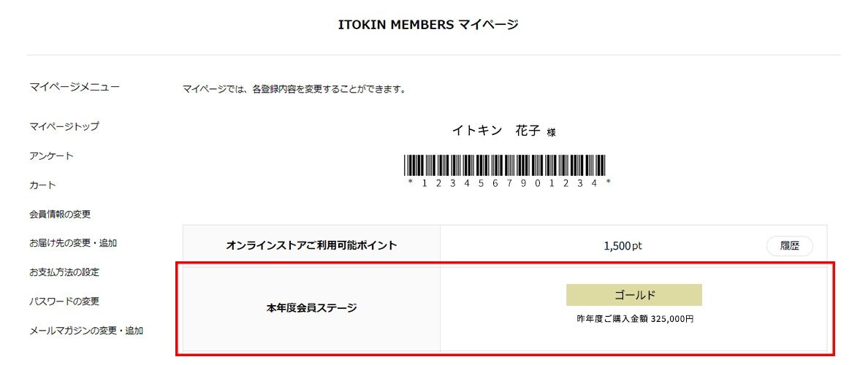Choose お支払方法の設定 menu item
This screenshot has height=365, width=868.
pyautogui.click(x=64, y=272)
